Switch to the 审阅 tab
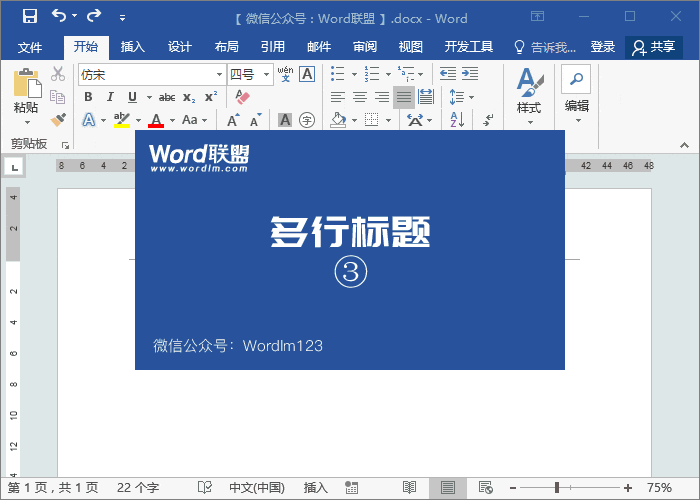Image resolution: width=700 pixels, height=500 pixels. pyautogui.click(x=365, y=47)
